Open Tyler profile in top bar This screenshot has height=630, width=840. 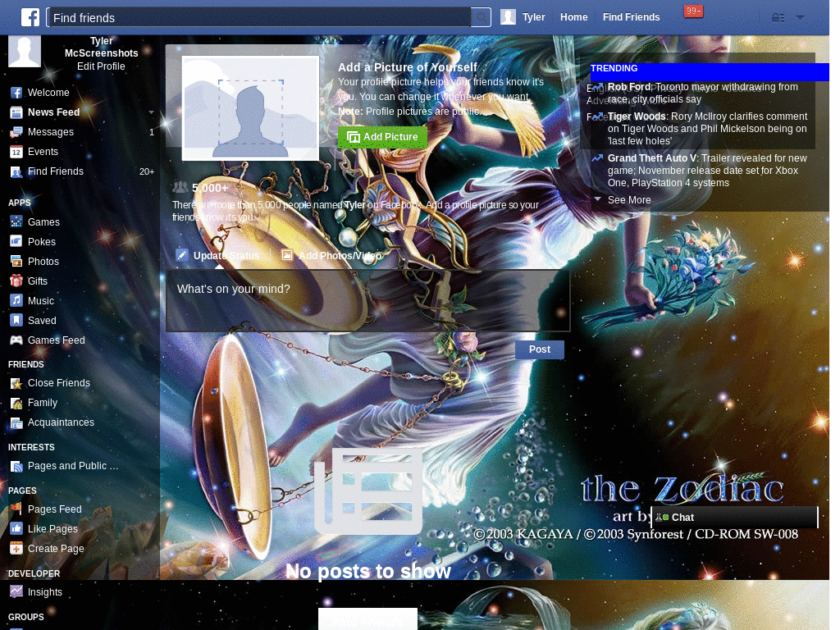[533, 17]
